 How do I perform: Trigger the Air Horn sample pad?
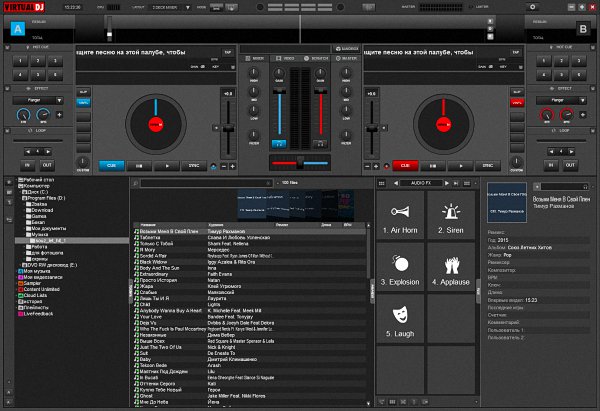[402, 213]
